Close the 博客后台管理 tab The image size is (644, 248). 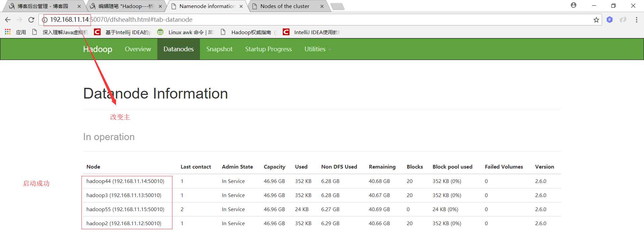click(79, 6)
